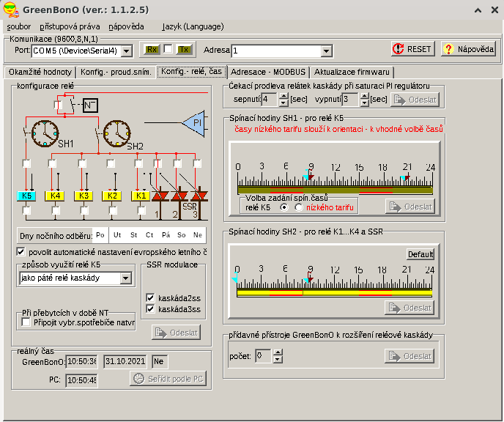Screen dimensions: 504x422
Task: Click Odeslat in SH1 switching clock panel
Action: (410, 207)
